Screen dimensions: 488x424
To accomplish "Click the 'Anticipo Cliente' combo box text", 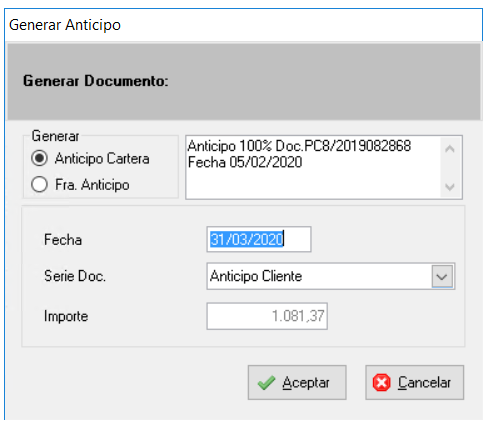I will [256, 276].
